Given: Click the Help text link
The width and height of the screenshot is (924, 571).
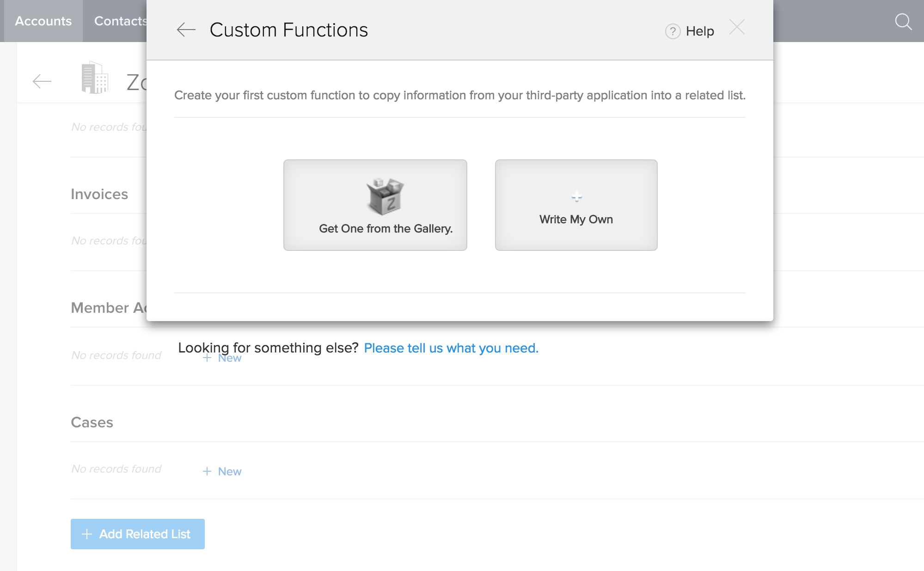Looking at the screenshot, I should 700,31.
